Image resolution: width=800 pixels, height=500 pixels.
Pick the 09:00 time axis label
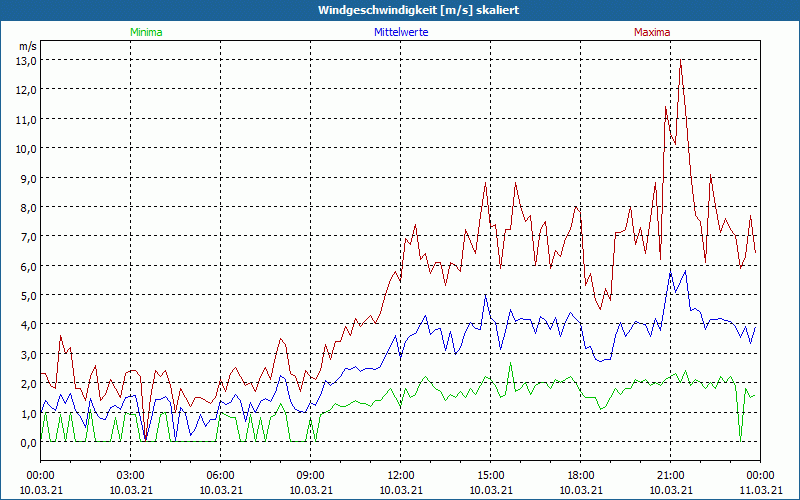[311, 475]
